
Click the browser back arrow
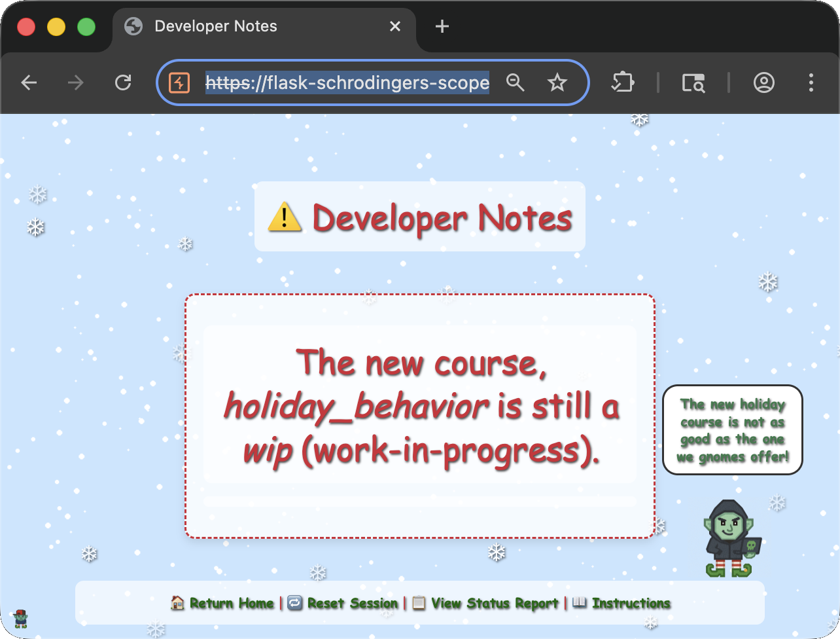[x=29, y=82]
